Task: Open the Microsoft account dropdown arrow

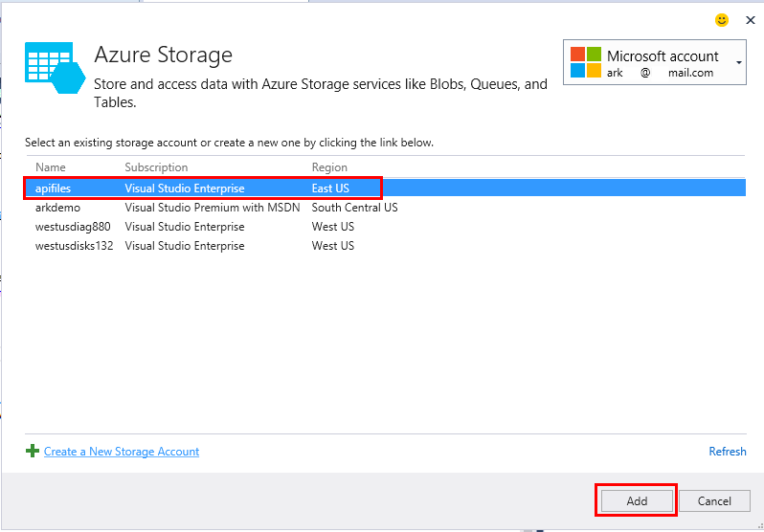Action: pyautogui.click(x=739, y=63)
